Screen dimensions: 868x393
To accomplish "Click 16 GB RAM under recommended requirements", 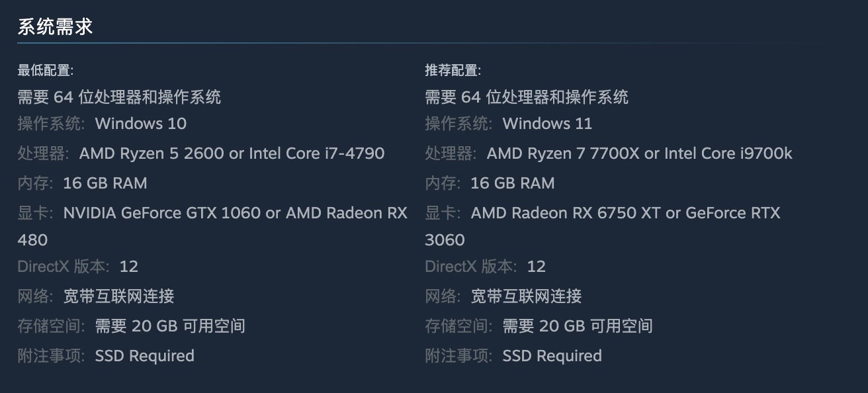I will pos(512,183).
